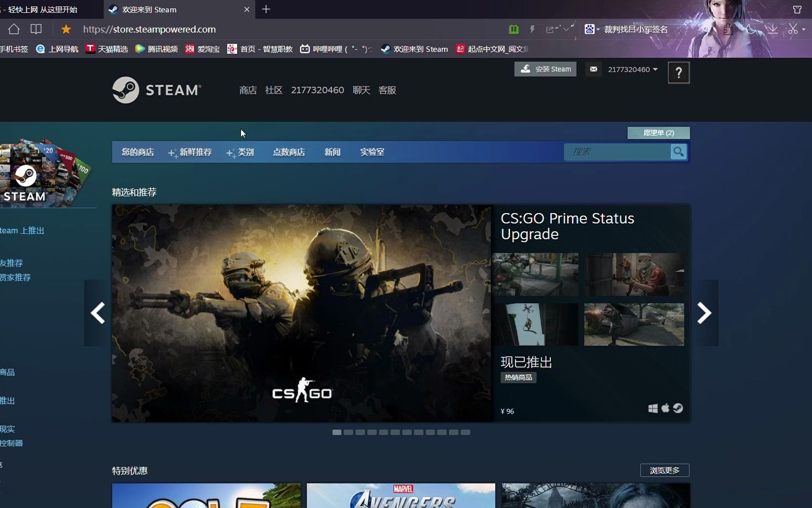Open the 商店 top menu
812x508 pixels.
pyautogui.click(x=248, y=90)
